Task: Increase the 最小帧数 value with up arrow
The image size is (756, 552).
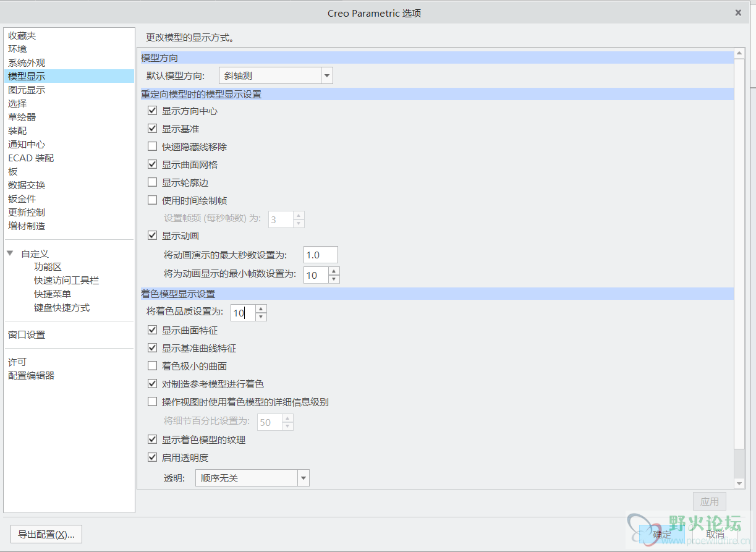Action: pyautogui.click(x=334, y=271)
